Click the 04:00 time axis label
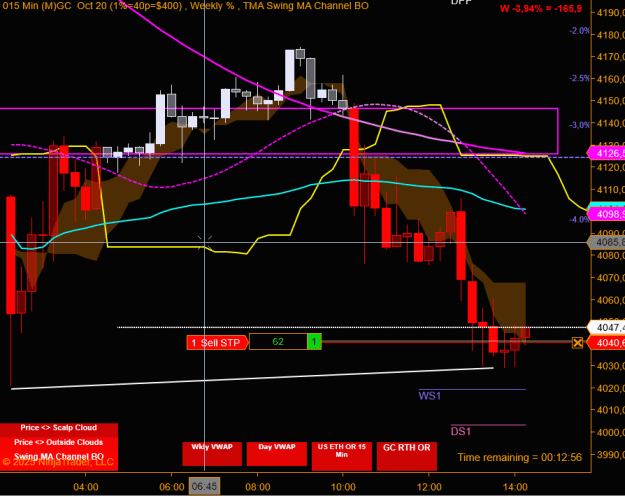 pos(86,487)
